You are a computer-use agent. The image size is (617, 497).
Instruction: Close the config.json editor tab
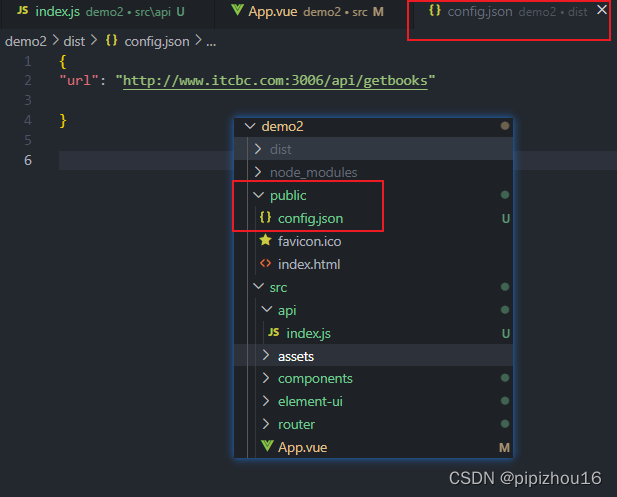600,10
